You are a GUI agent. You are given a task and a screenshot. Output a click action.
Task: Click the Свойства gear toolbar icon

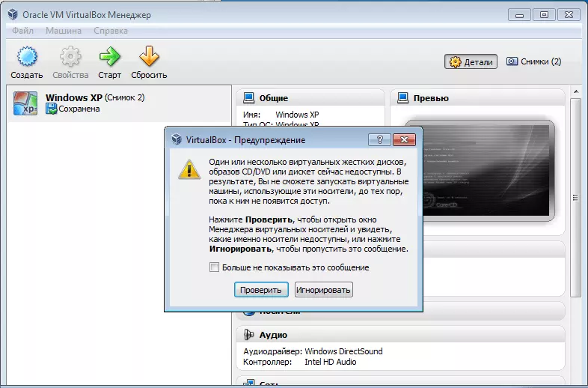70,56
